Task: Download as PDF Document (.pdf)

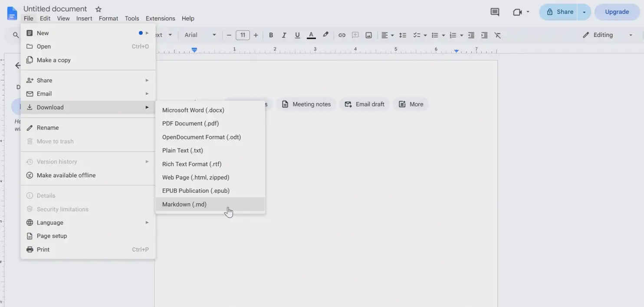Action: coord(210,123)
